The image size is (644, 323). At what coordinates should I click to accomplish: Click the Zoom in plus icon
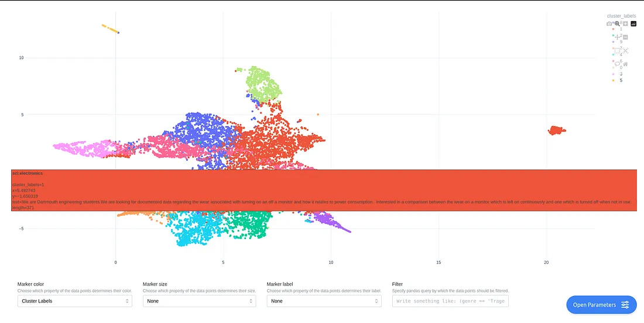pyautogui.click(x=625, y=24)
